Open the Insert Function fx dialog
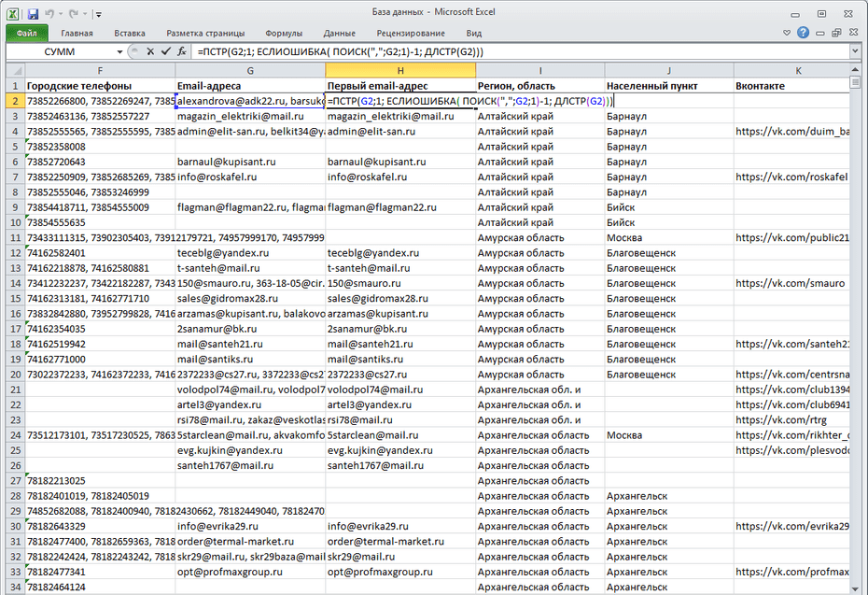The image size is (868, 595). coord(182,51)
